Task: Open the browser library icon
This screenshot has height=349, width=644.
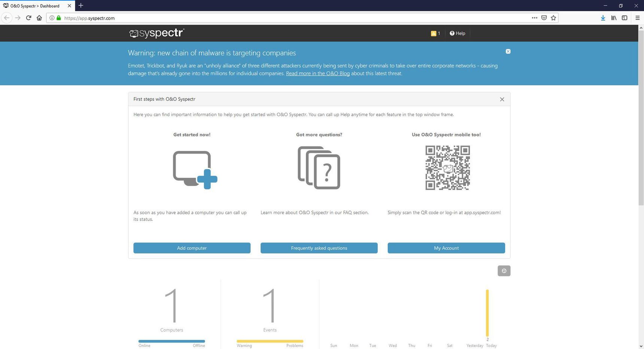Action: point(614,18)
